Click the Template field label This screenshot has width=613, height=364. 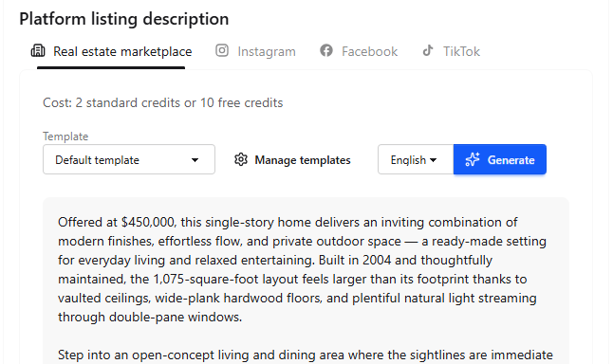(65, 136)
